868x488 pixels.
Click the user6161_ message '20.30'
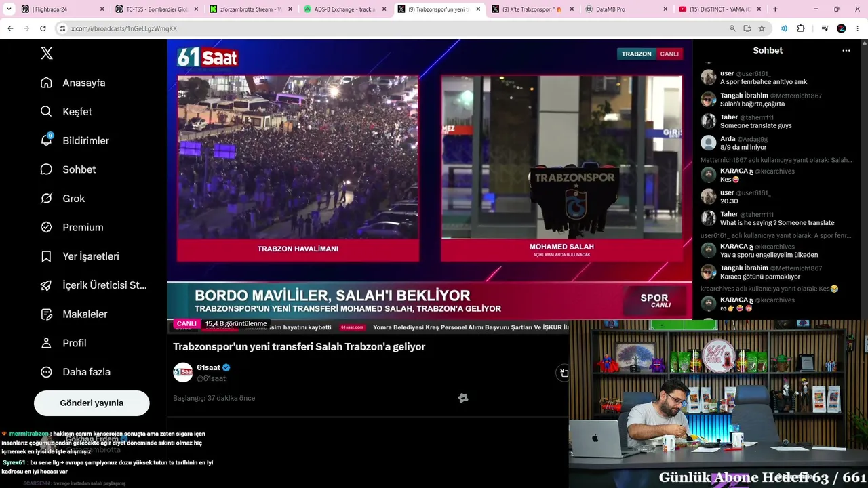[x=729, y=201]
